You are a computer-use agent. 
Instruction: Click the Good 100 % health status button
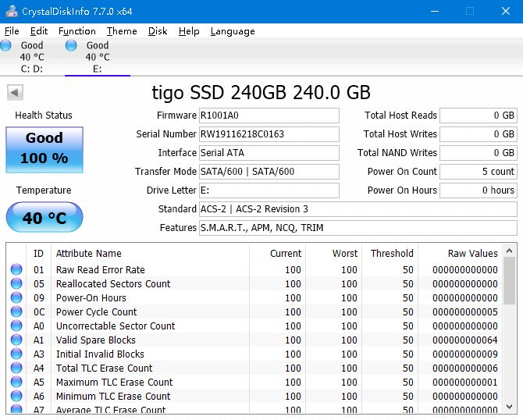coord(44,149)
